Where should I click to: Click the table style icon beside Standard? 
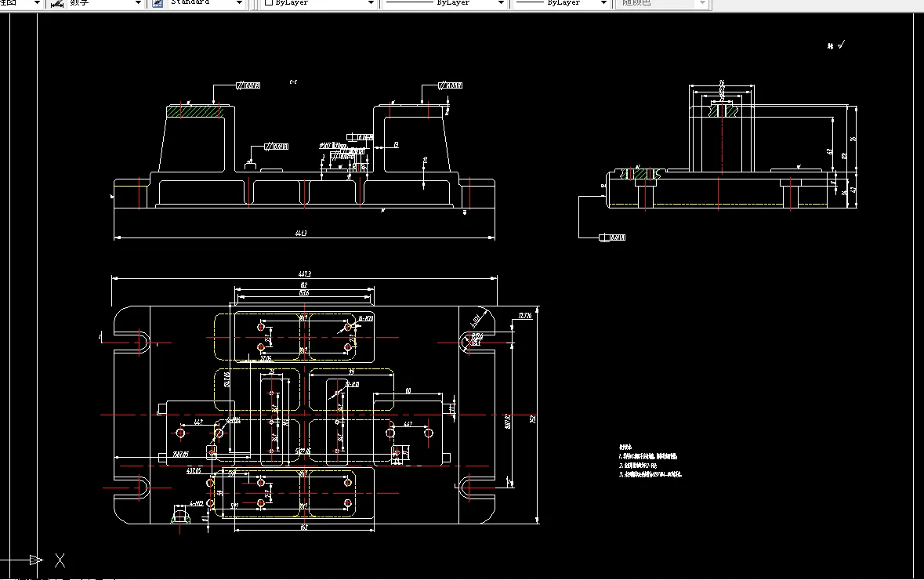pos(158,3)
